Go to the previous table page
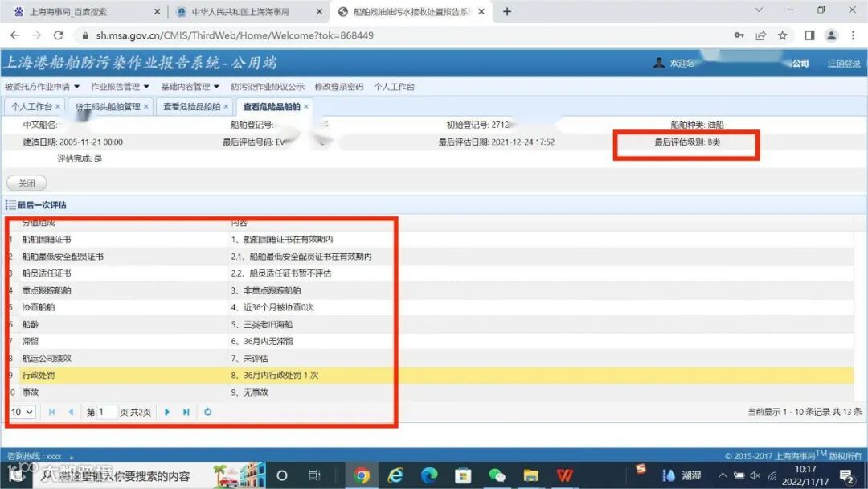 coord(71,412)
